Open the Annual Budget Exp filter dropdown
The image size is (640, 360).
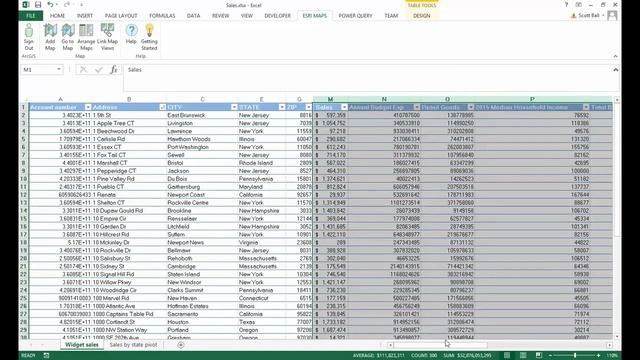point(416,107)
